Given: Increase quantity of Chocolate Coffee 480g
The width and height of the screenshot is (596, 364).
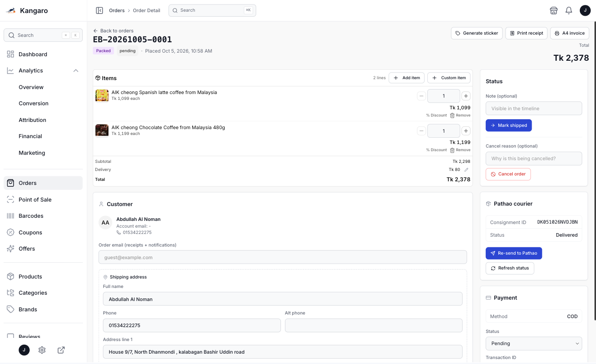Looking at the screenshot, I should pyautogui.click(x=466, y=131).
